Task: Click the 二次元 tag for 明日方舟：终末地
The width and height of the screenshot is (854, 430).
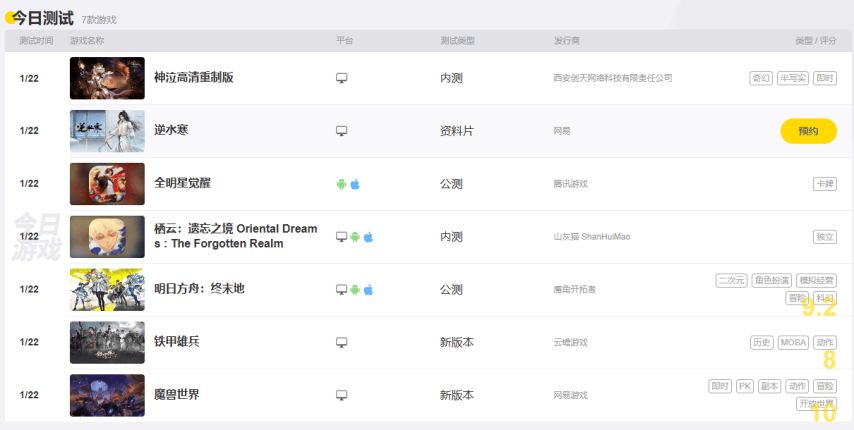Action: [x=731, y=280]
